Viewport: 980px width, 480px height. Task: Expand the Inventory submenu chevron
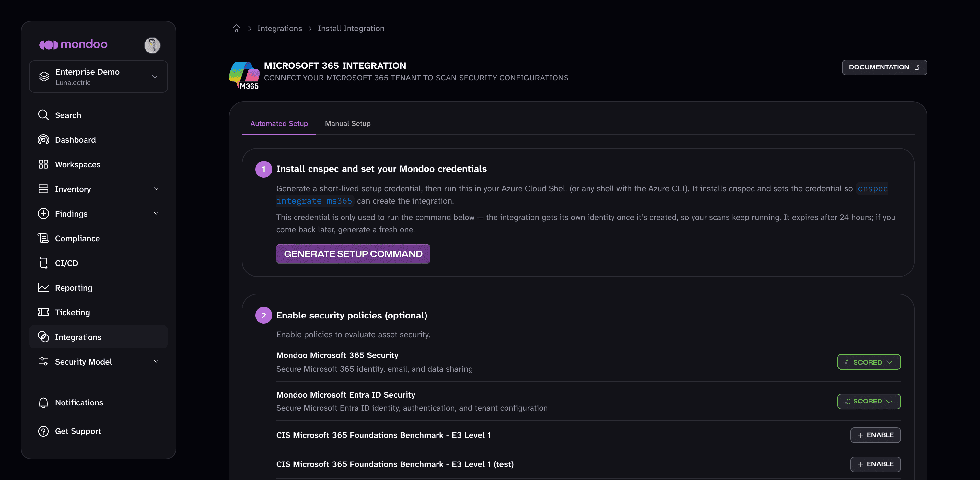[x=156, y=189]
